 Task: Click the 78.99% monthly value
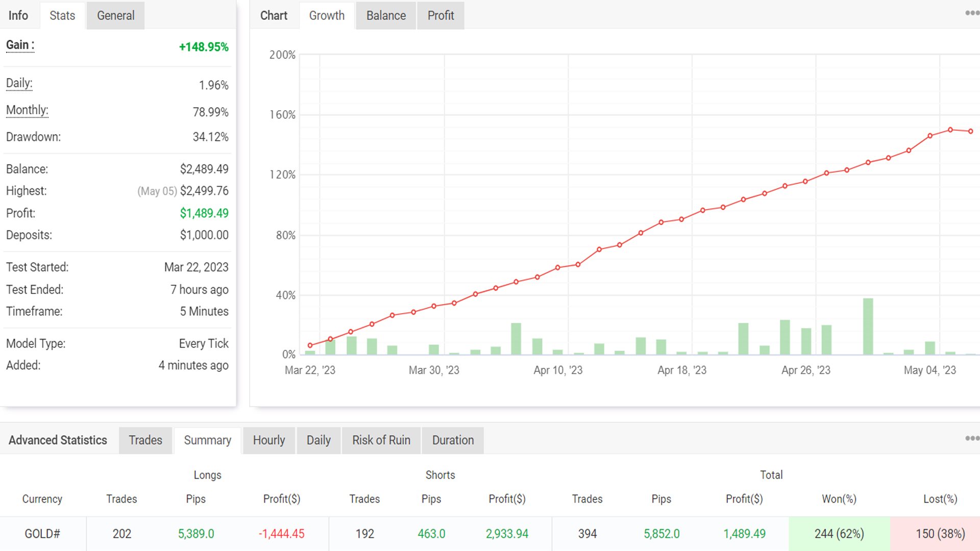210,112
